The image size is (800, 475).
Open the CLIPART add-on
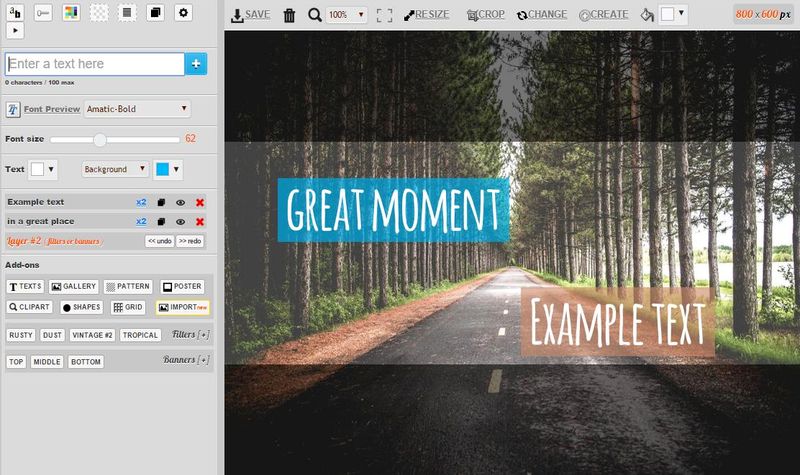point(29,307)
